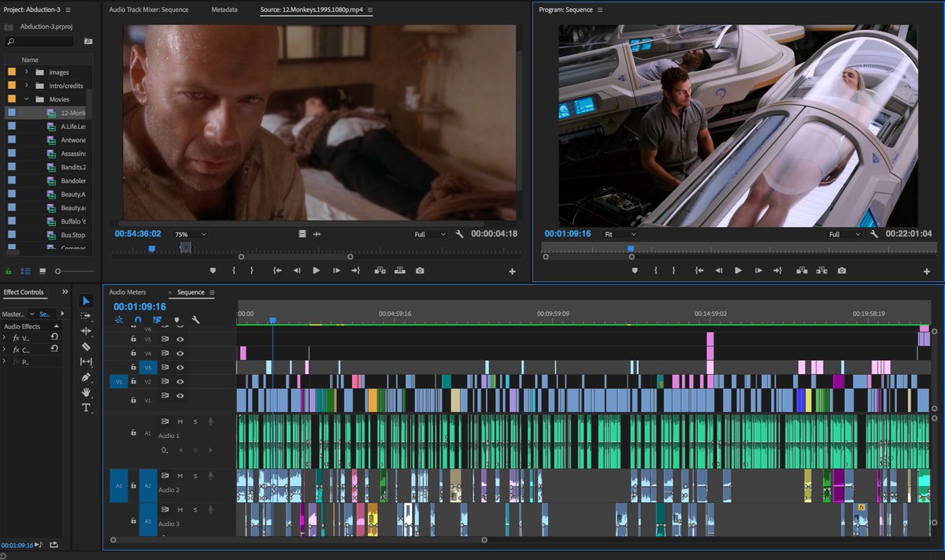Select the Razor tool

(x=86, y=347)
